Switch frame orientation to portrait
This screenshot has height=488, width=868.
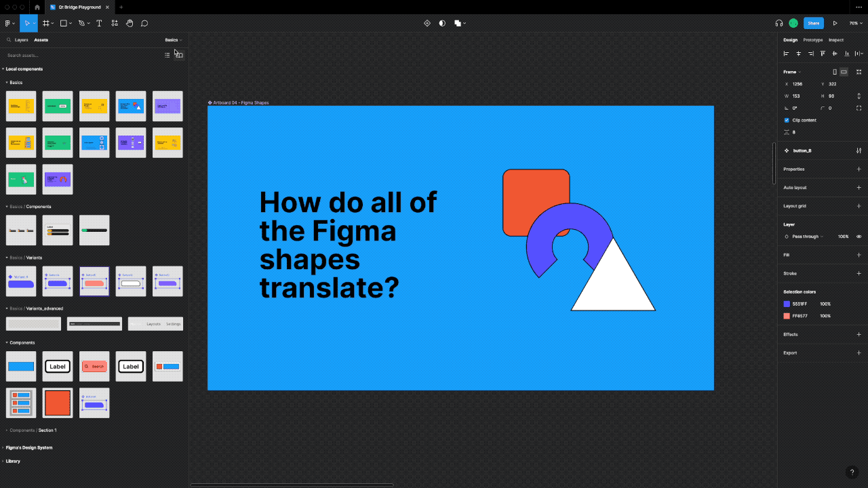click(x=833, y=72)
